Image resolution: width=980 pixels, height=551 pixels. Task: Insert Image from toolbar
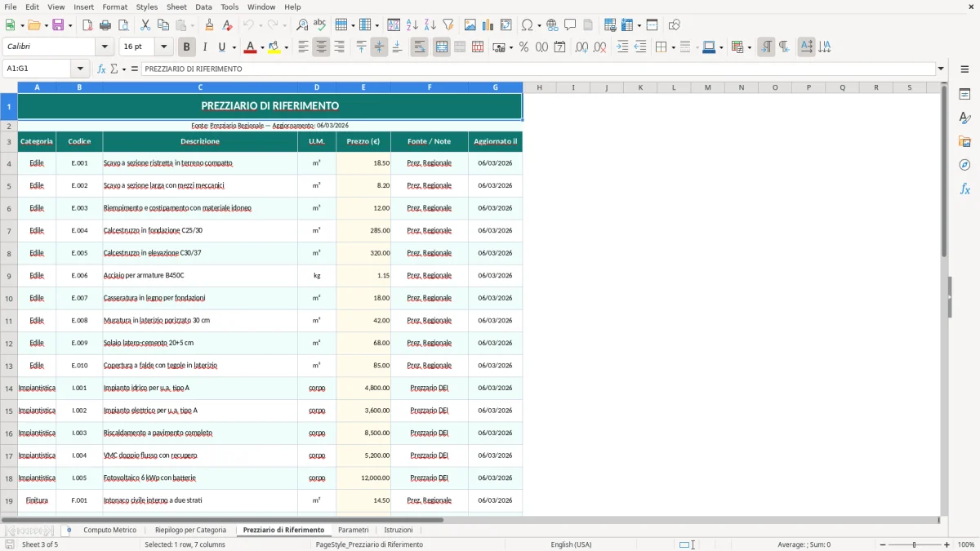pos(470,25)
